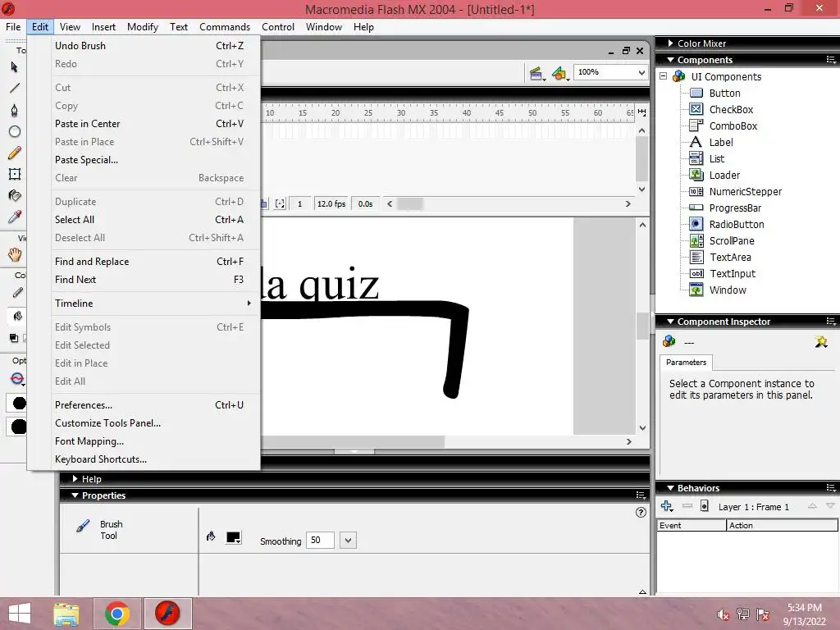The height and width of the screenshot is (630, 840).
Task: Select the ComboBox component
Action: [x=724, y=126]
